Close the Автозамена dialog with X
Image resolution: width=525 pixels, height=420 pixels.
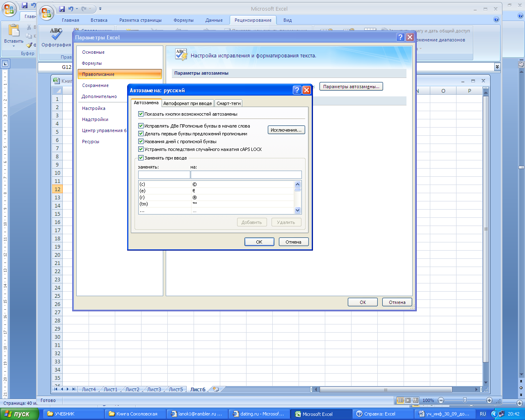click(306, 90)
